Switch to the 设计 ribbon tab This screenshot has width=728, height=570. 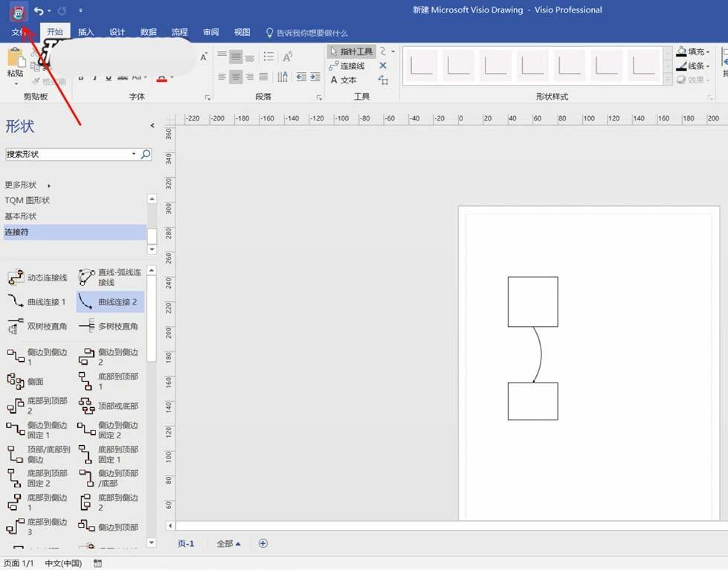click(117, 33)
